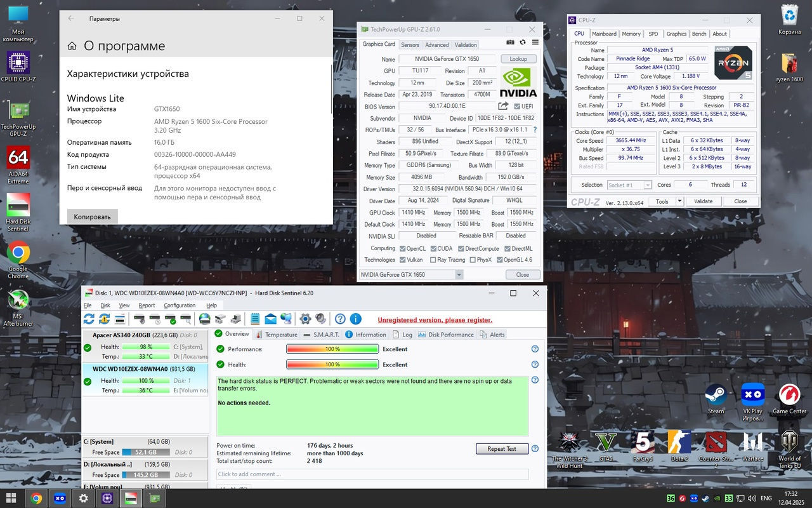Toggle the PhysX checkbox in GPU-Z

[x=473, y=260]
